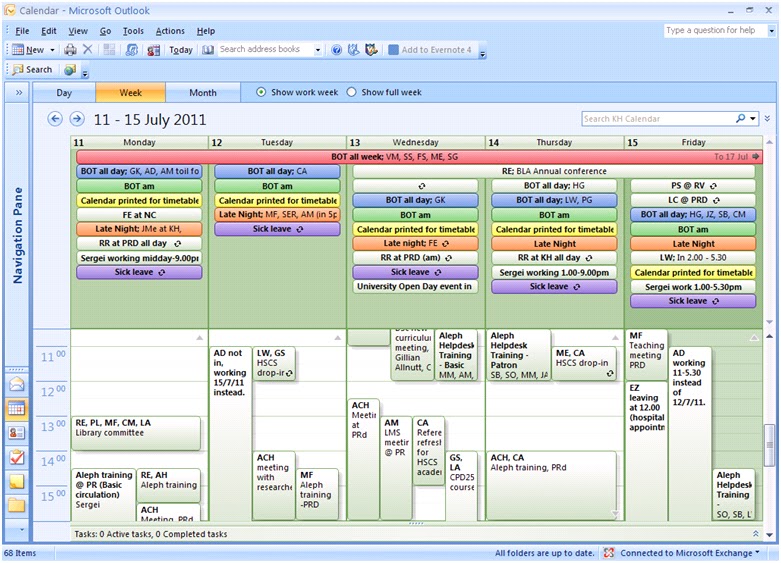Open Tuesday purple Sick leave event
The width and height of the screenshot is (781, 563).
[277, 229]
